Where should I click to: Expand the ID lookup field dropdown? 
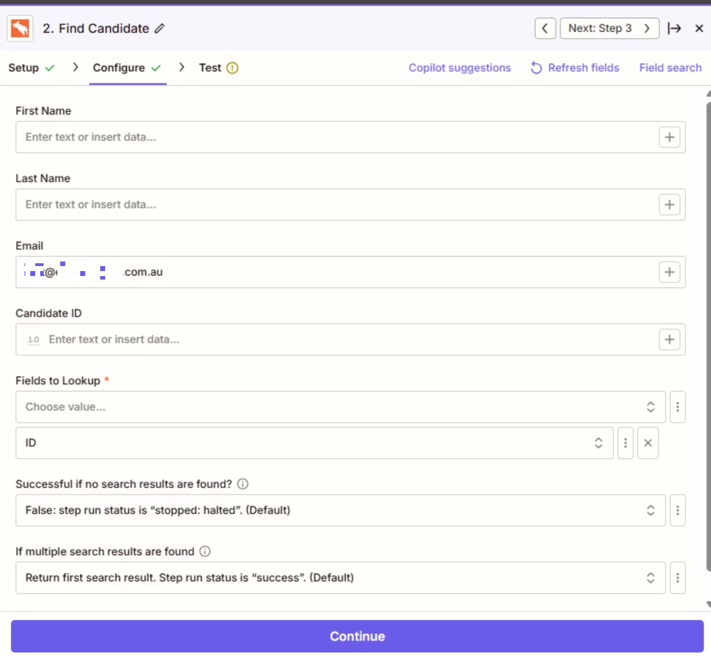click(x=314, y=443)
